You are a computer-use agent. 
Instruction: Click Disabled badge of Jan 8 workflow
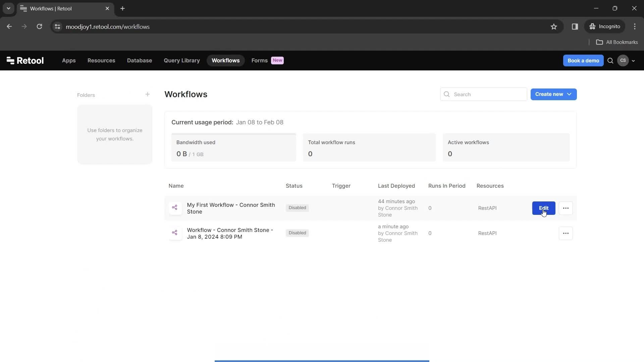click(298, 233)
